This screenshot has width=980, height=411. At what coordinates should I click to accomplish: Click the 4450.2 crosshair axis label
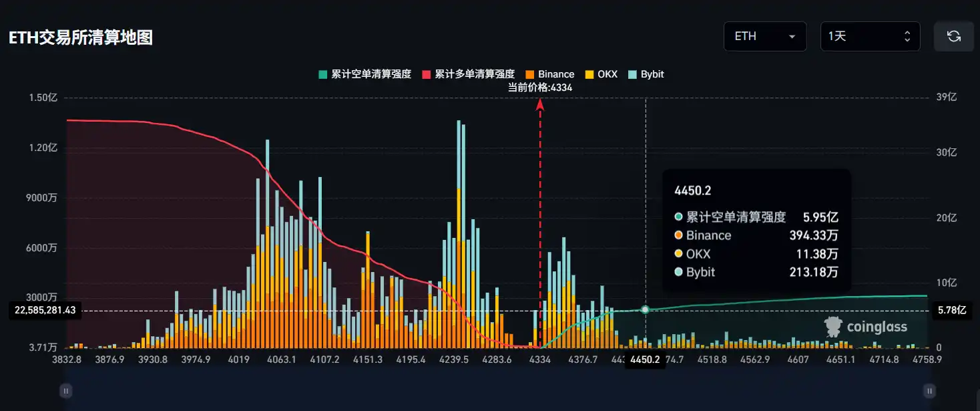pos(645,360)
